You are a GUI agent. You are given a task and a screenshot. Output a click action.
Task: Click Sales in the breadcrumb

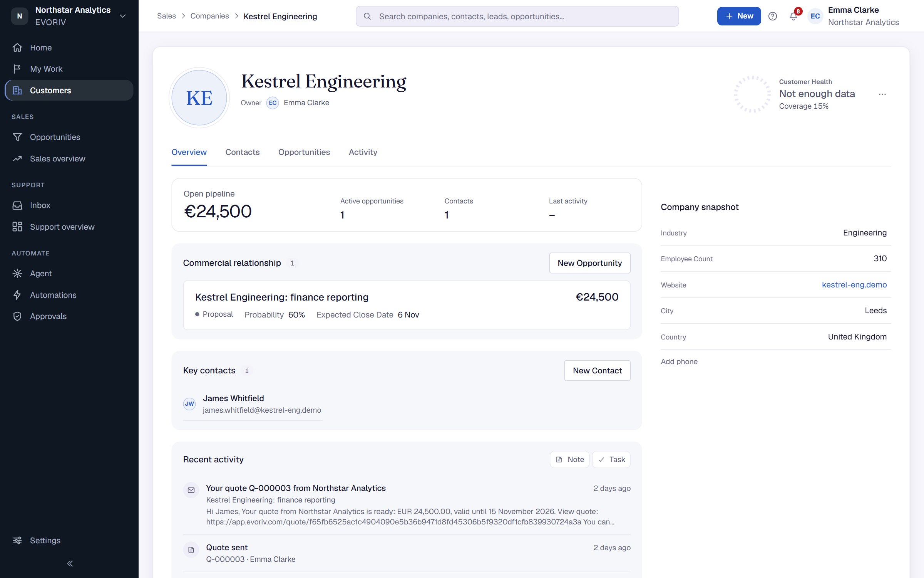point(166,16)
